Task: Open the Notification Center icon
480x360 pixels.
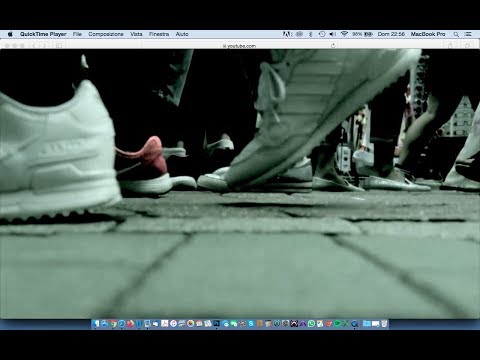Action: (x=468, y=34)
